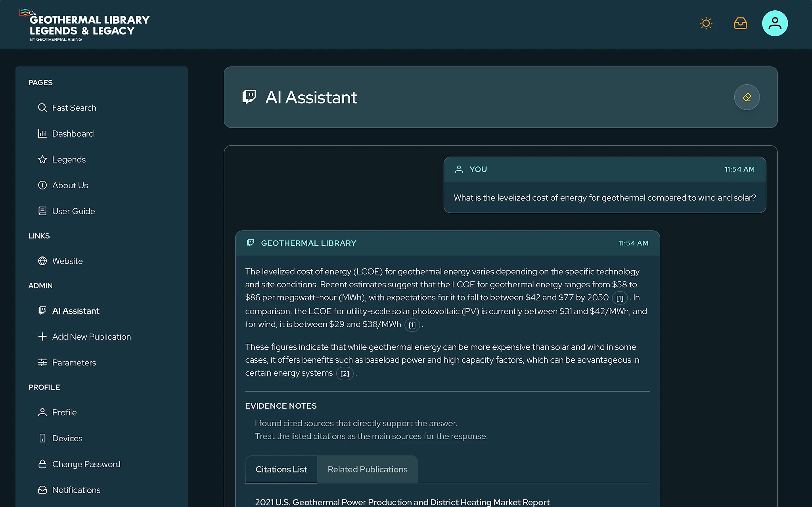Click 'I found cited sources' evidence note
The height and width of the screenshot is (507, 812).
click(x=356, y=423)
